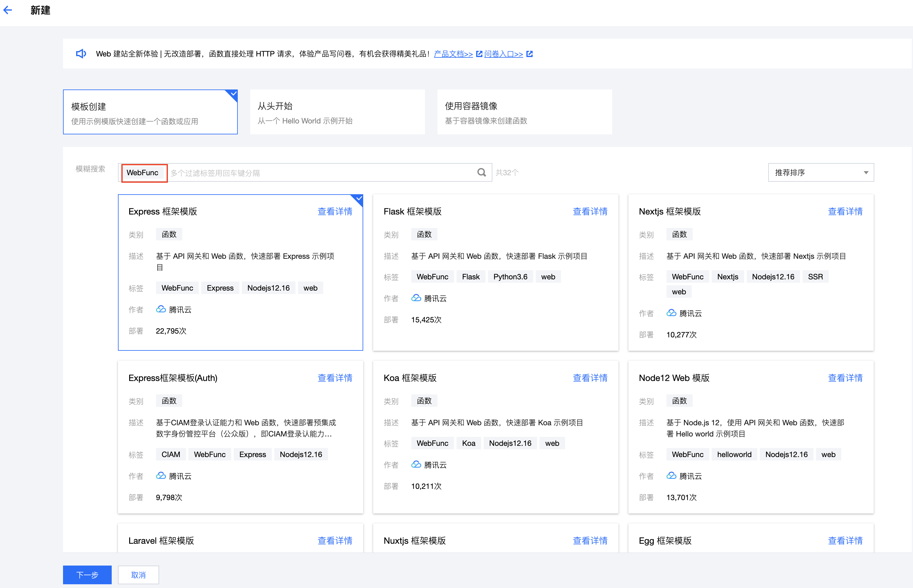Viewport: 913px width, 588px height.
Task: View details of Express框架模板(Auth)
Action: click(x=335, y=378)
